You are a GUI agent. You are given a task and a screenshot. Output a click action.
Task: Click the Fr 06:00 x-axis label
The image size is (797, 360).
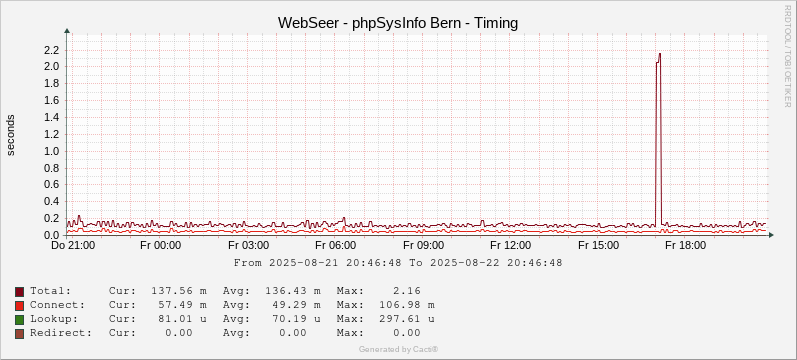[x=335, y=246]
